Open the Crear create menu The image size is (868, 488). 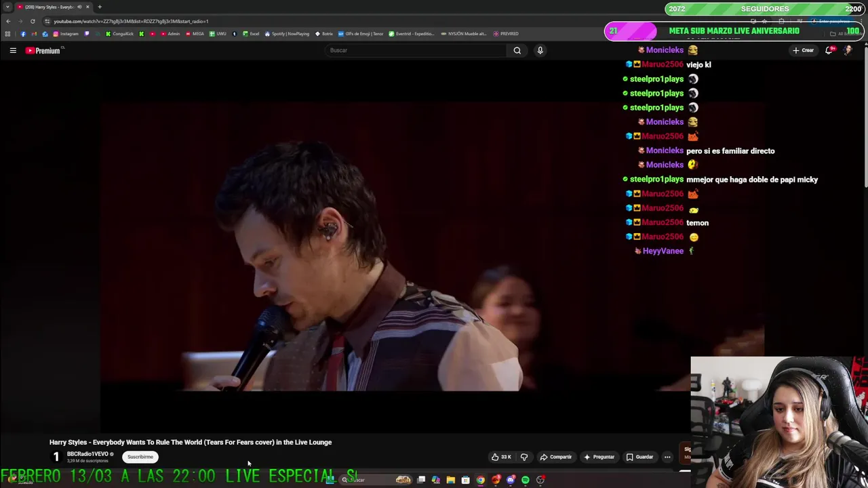(x=804, y=50)
